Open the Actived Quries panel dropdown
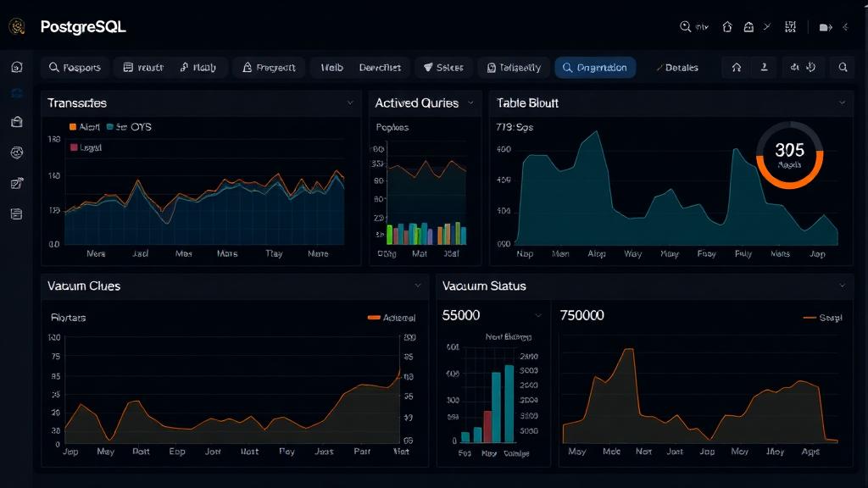868x488 pixels. tap(471, 103)
